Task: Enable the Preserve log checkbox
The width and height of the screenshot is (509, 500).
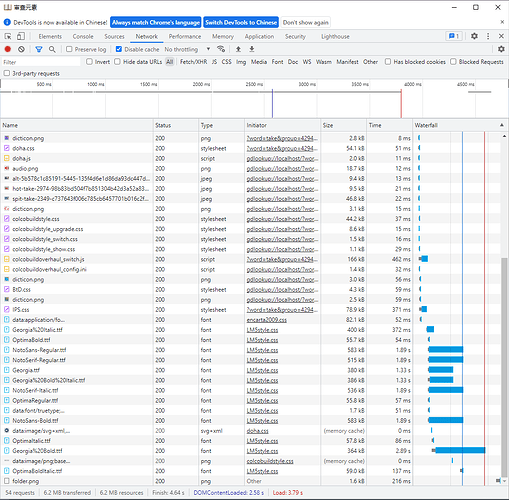Action: pyautogui.click(x=69, y=49)
